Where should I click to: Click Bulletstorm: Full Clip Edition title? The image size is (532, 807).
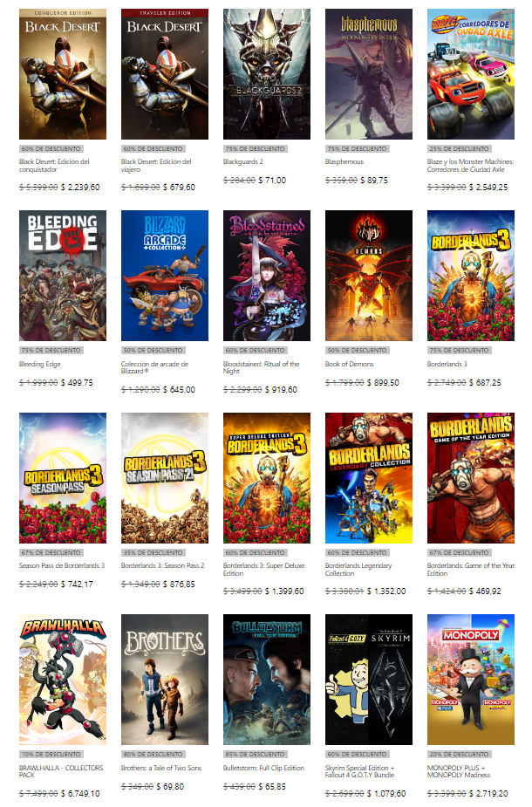point(263,768)
